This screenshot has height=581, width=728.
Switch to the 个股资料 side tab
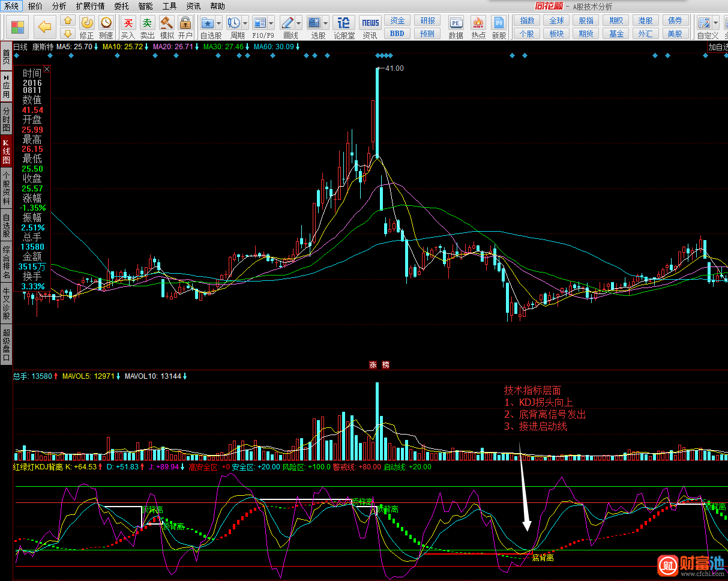(x=6, y=188)
